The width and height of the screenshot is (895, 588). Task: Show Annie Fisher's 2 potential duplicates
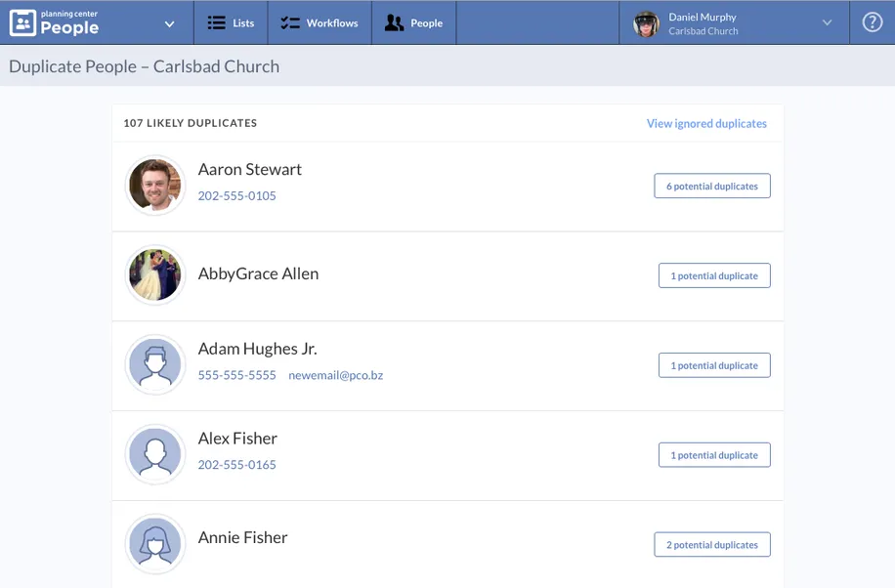click(x=711, y=545)
